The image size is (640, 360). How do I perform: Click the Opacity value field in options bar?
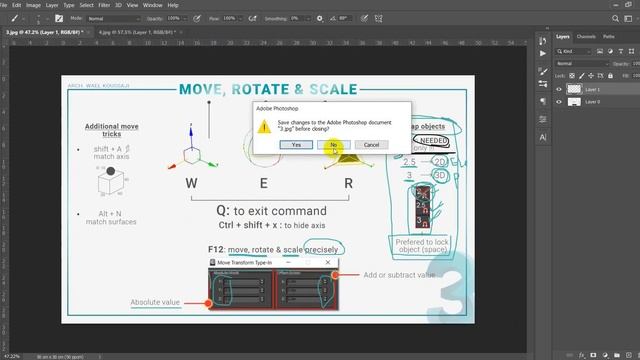(173, 18)
